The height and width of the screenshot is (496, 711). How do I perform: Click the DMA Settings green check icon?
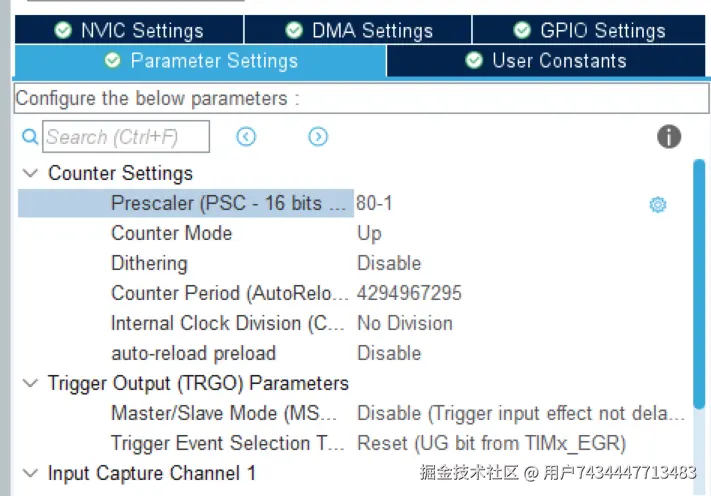(x=294, y=30)
